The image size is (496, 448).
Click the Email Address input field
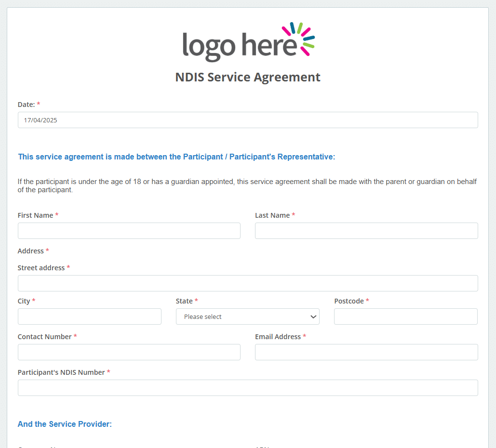pyautogui.click(x=366, y=352)
